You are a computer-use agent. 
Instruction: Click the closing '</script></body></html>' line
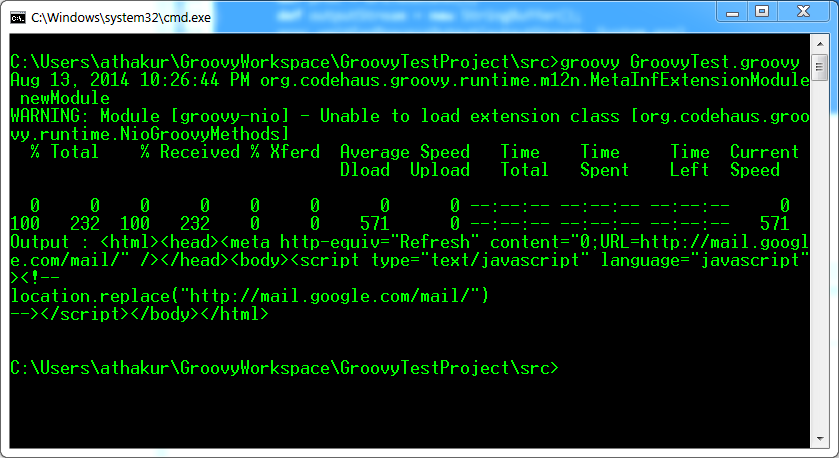(x=139, y=314)
